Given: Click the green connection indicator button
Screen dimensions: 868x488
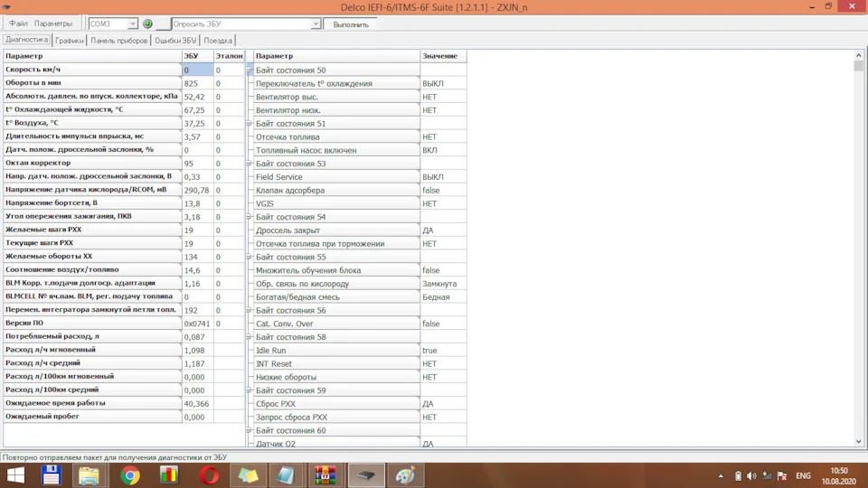Looking at the screenshot, I should pos(147,23).
